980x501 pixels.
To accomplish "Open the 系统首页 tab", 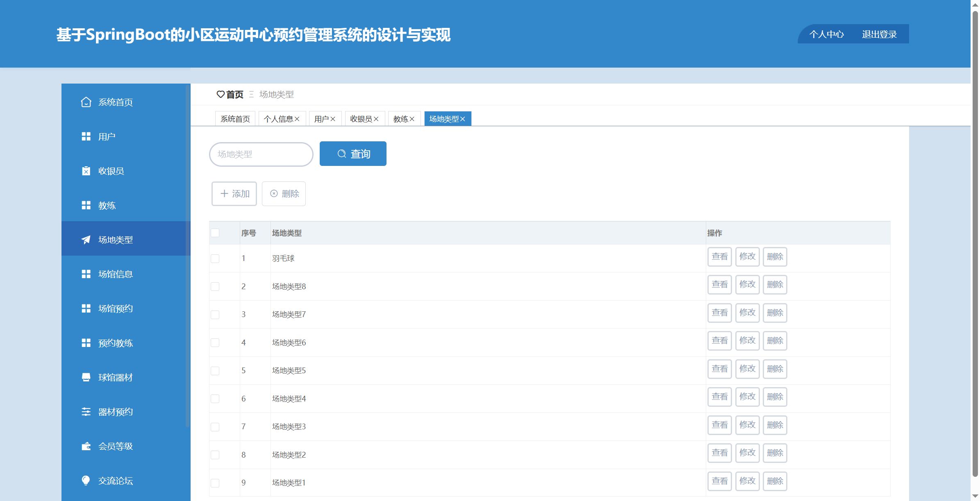I will [235, 119].
